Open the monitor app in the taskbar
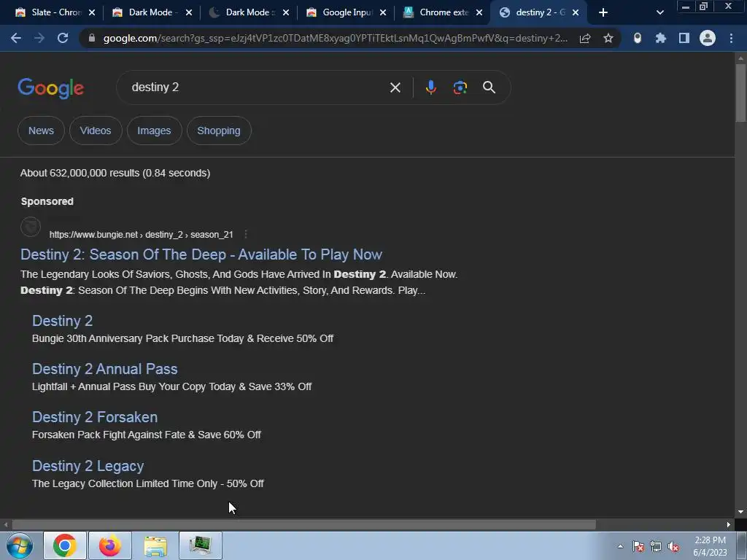The image size is (747, 560). point(201,545)
